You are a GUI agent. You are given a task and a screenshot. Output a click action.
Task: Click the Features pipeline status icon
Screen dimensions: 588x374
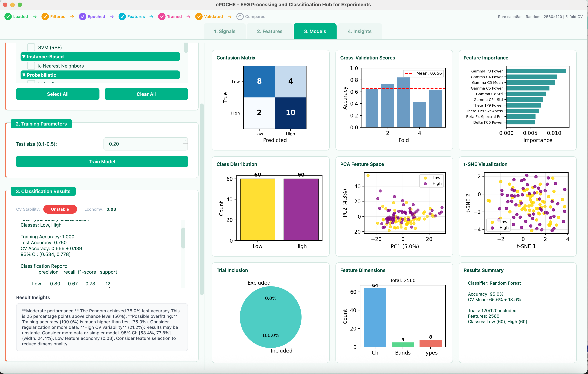(122, 16)
